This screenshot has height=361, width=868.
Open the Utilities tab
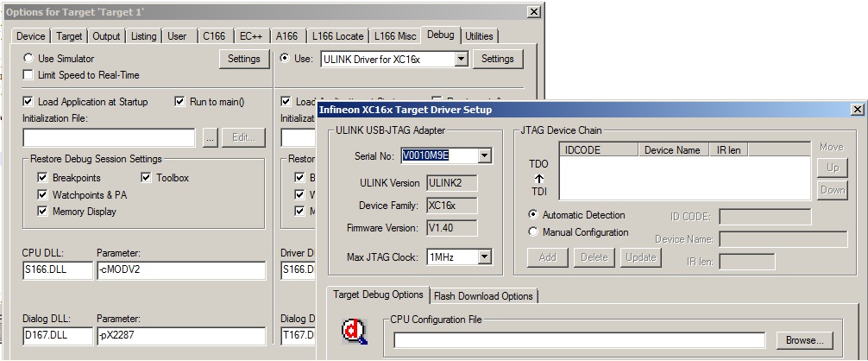[479, 36]
